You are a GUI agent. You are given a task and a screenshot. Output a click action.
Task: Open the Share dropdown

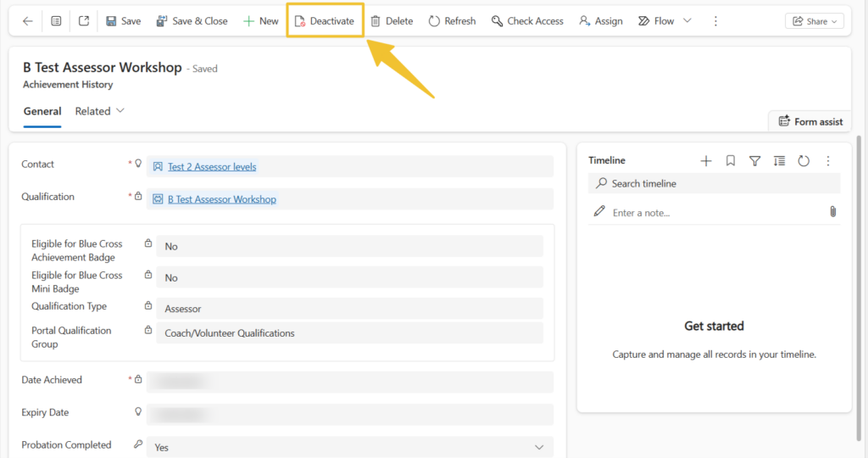click(814, 21)
